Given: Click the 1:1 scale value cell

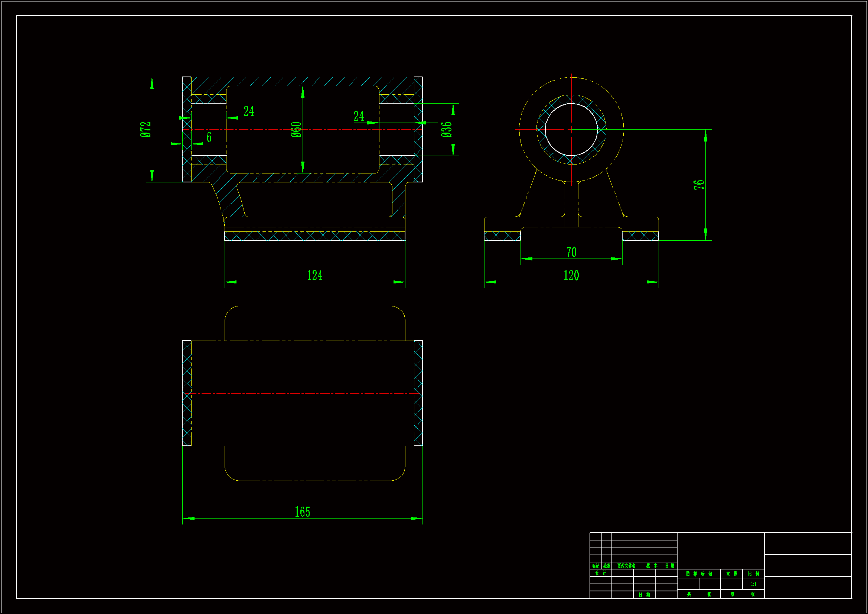Looking at the screenshot, I should pyautogui.click(x=753, y=584).
